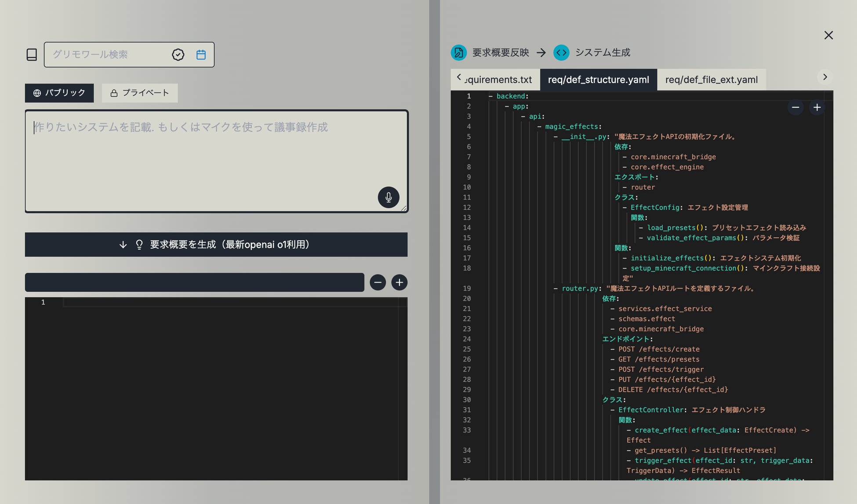Screen dimensions: 857x504
Task: Focus the グリモワール検索 search field
Action: (x=108, y=54)
